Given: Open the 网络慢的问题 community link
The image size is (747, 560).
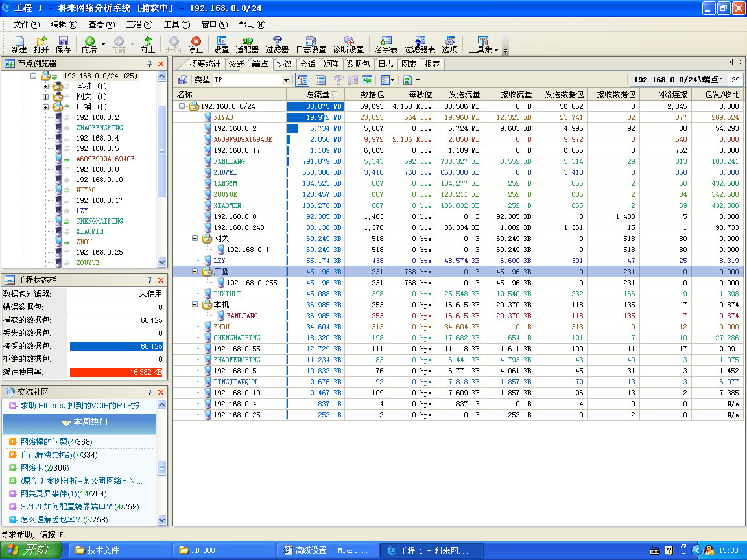Looking at the screenshot, I should pos(43,441).
